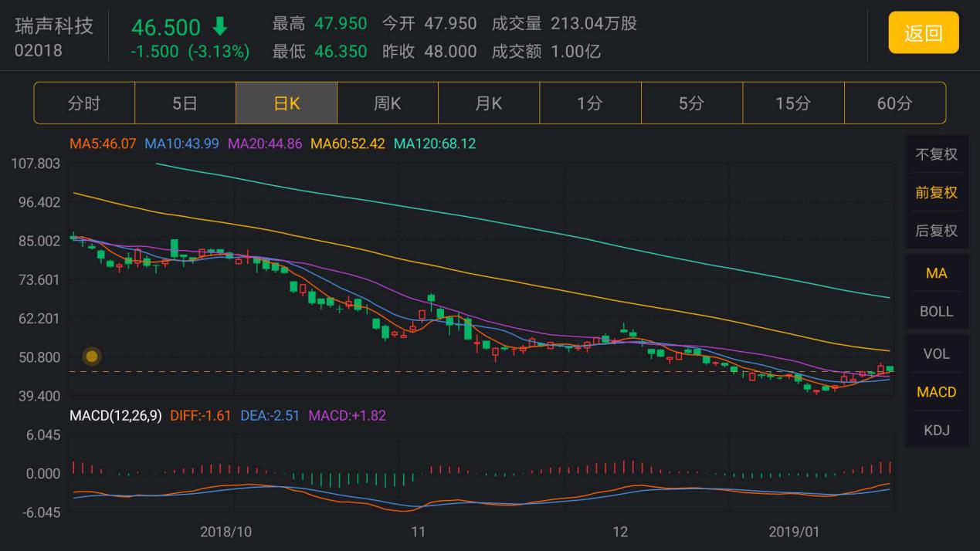Select the 周K weekly candlestick tab

coord(388,103)
